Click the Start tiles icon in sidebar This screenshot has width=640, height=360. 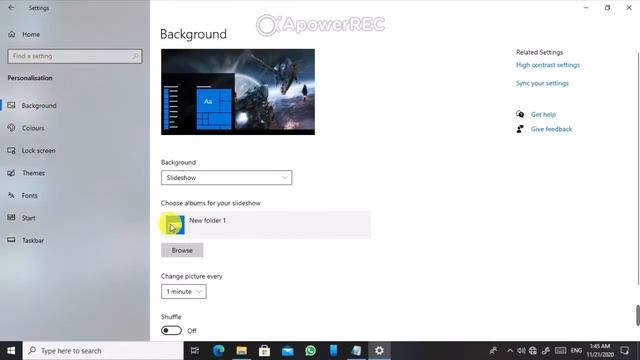coord(11,218)
